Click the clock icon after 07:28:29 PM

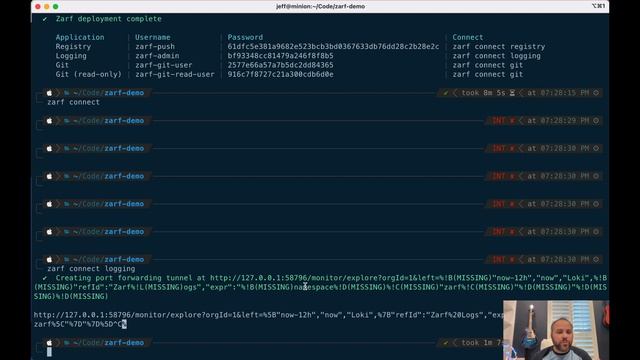(596, 121)
